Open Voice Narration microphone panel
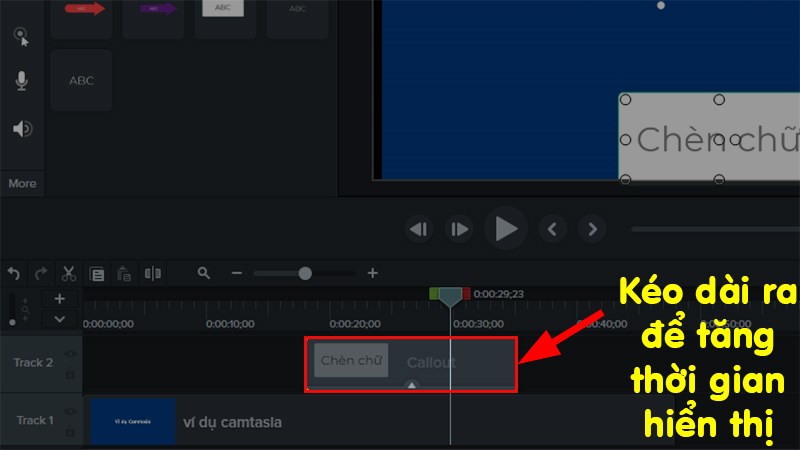 pyautogui.click(x=21, y=81)
